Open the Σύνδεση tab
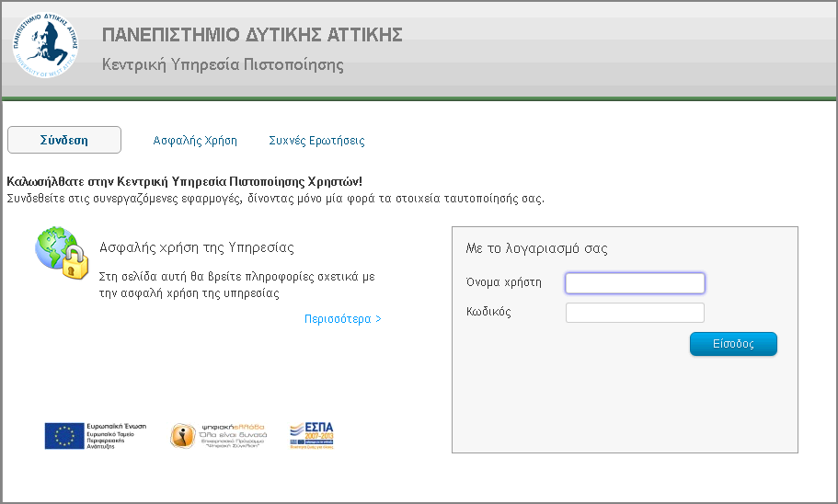 (x=64, y=140)
